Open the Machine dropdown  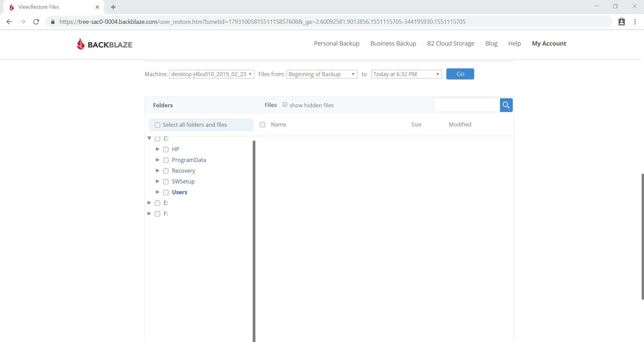[212, 74]
